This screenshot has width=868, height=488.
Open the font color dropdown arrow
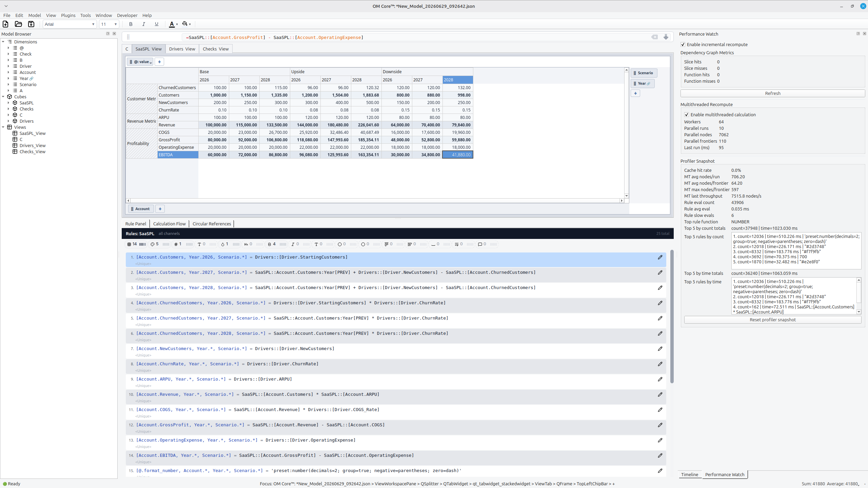pos(177,24)
